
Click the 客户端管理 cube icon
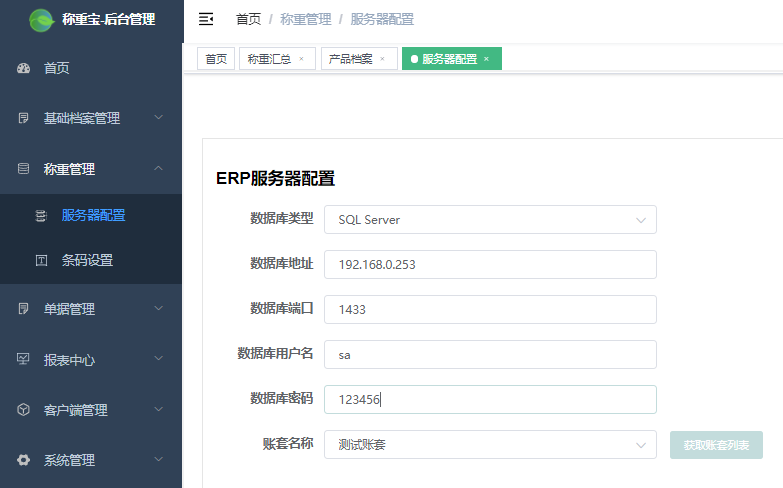(24, 410)
